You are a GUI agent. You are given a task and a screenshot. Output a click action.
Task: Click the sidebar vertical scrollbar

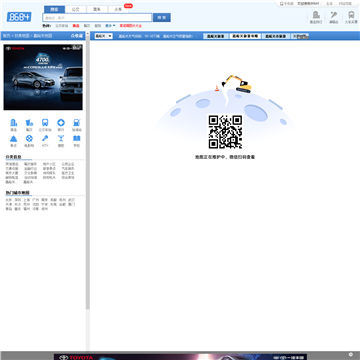tap(88, 173)
